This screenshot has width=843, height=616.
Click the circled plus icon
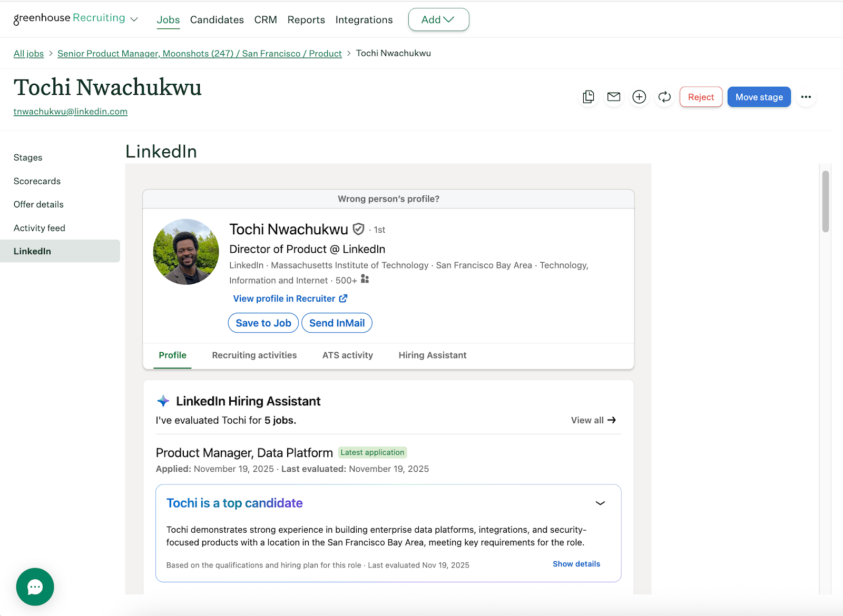click(639, 97)
